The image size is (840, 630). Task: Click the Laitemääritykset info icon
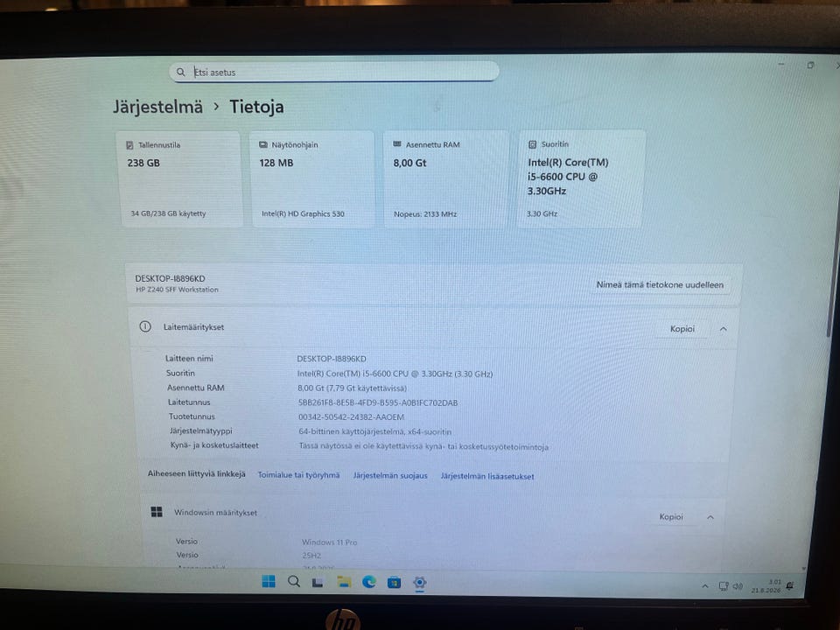pos(145,326)
